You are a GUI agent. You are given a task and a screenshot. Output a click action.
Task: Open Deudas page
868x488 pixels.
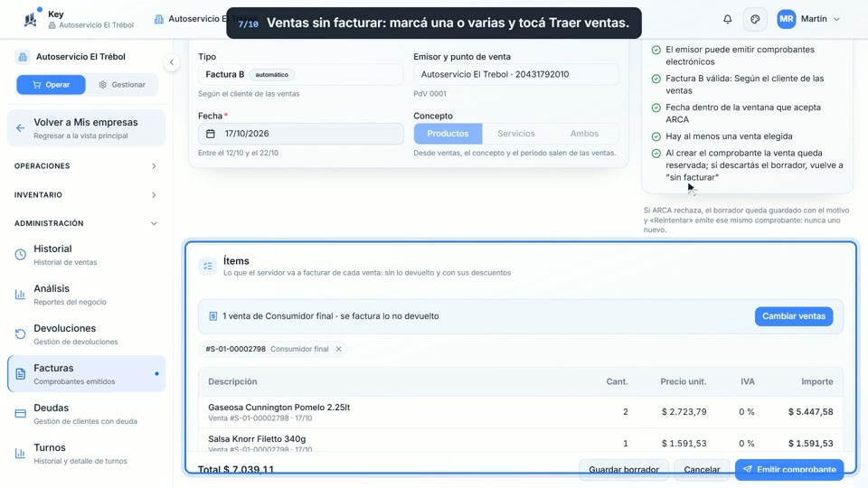(x=87, y=414)
